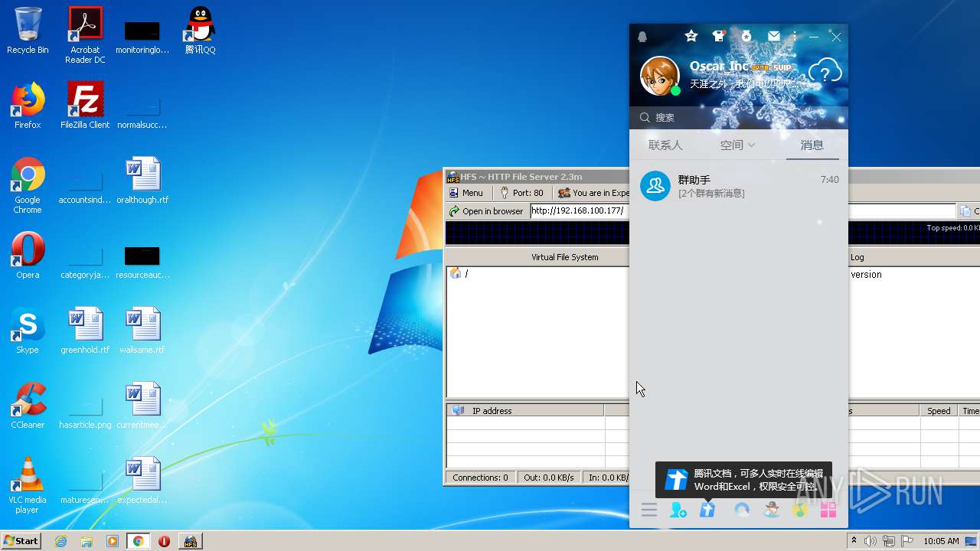Open QQ Browser icon in bottom bar
This screenshot has height=551, width=980.
click(x=742, y=510)
